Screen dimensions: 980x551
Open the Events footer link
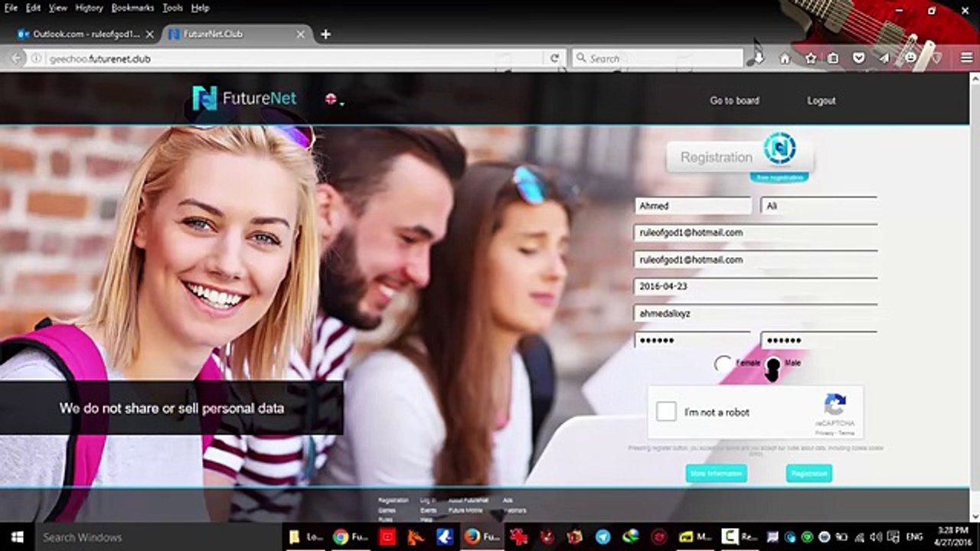pyautogui.click(x=428, y=510)
